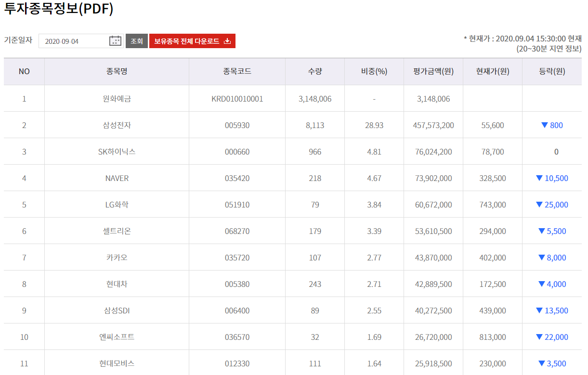
Task: Click LG화학 current price 743,000
Action: pyautogui.click(x=493, y=205)
